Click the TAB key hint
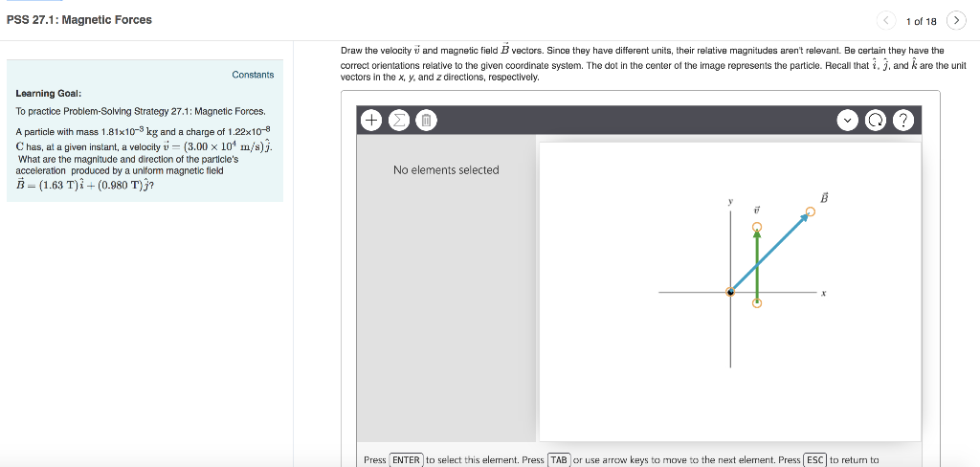This screenshot has height=467, width=980. tap(559, 459)
